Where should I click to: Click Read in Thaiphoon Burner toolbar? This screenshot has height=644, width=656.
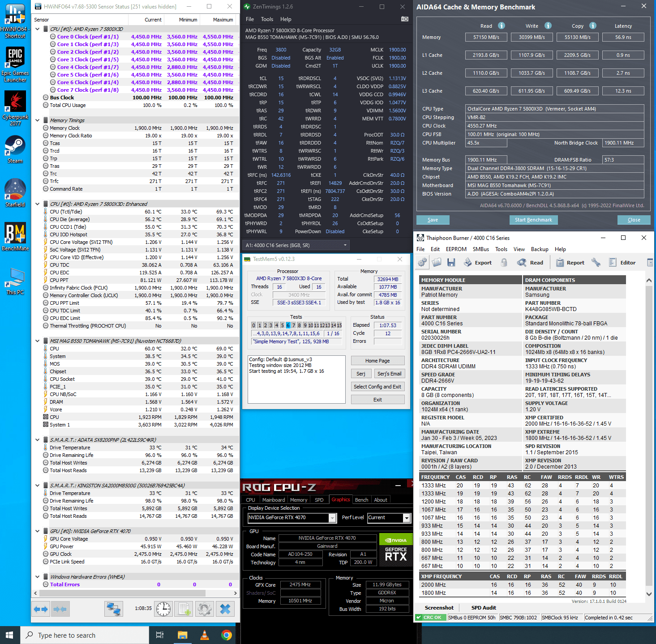tap(530, 263)
